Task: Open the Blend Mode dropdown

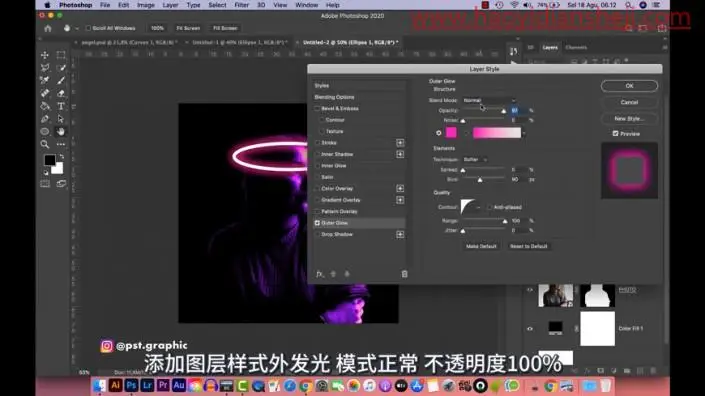Action: pyautogui.click(x=489, y=100)
